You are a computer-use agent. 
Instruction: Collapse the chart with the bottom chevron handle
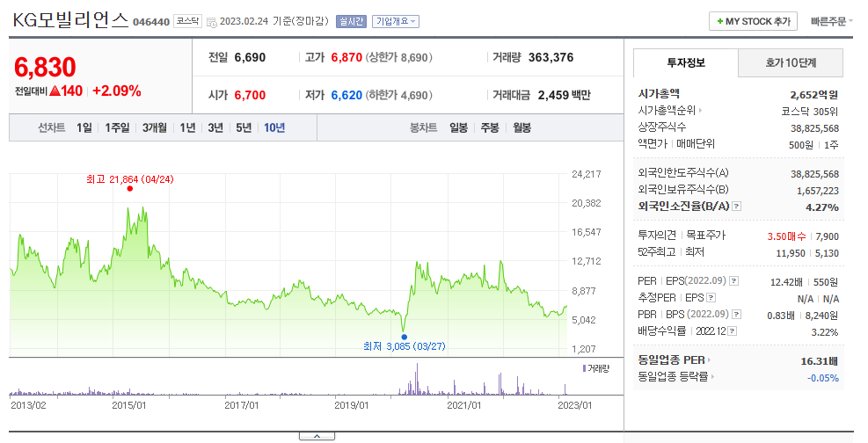(317, 436)
